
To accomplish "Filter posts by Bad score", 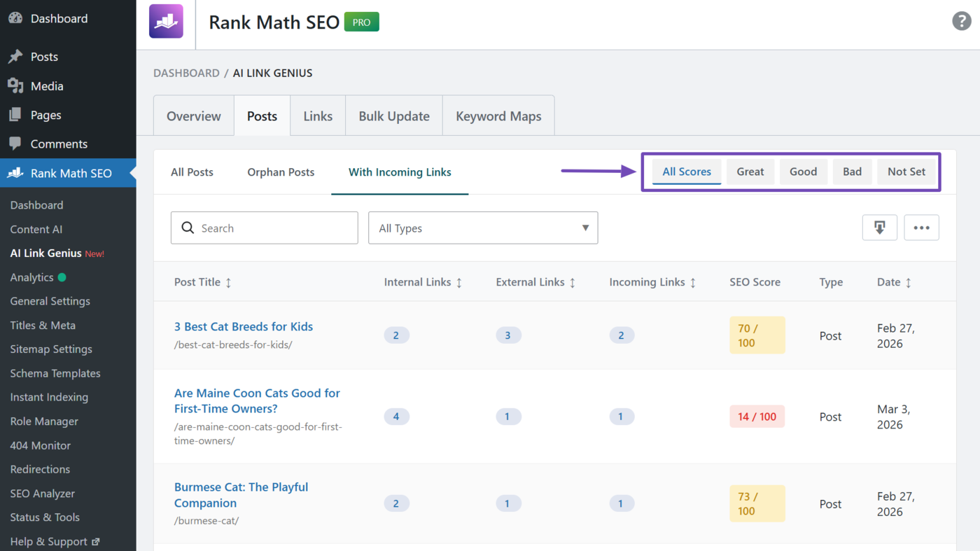I will point(852,172).
